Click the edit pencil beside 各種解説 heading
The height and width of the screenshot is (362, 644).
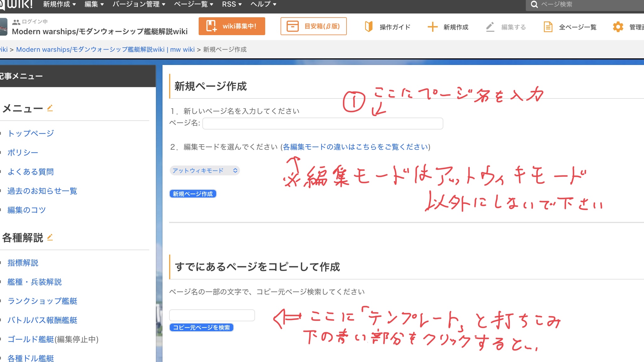50,237
